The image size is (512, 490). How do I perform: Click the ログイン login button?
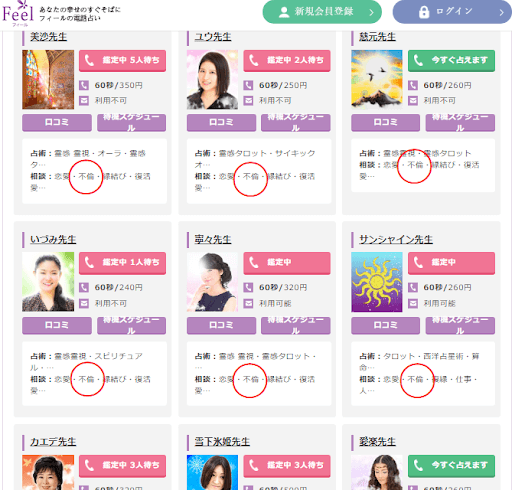[452, 12]
